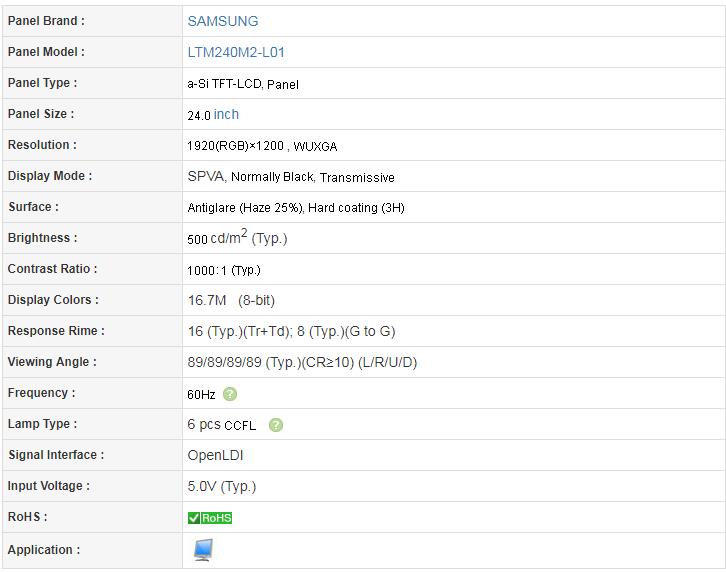Click the 'Display Mode :' label
This screenshot has height=572, width=726.
tap(50, 176)
